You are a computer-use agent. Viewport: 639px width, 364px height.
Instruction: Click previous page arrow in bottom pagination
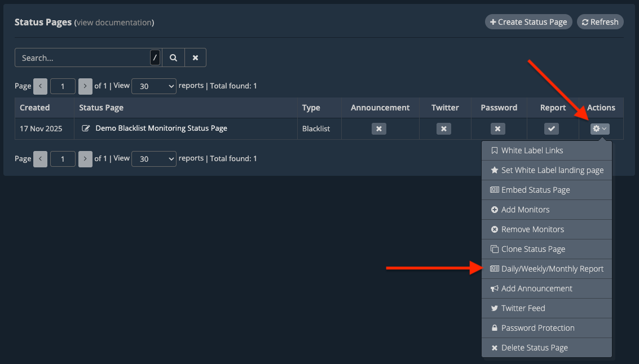[x=40, y=159]
